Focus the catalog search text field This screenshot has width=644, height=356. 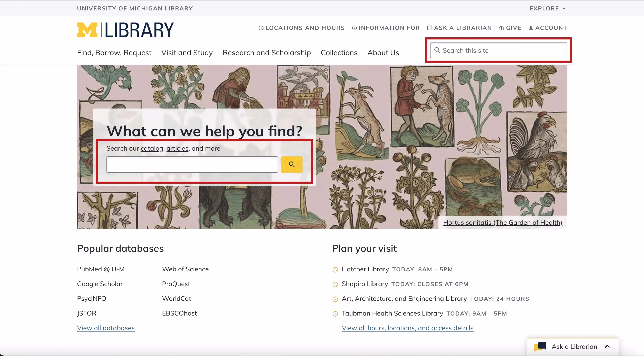[x=192, y=165]
